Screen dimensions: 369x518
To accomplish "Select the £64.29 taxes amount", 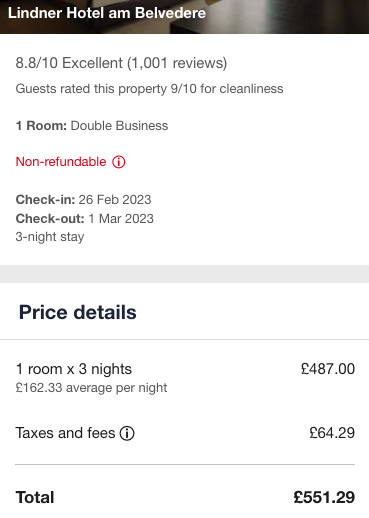I will click(332, 433).
